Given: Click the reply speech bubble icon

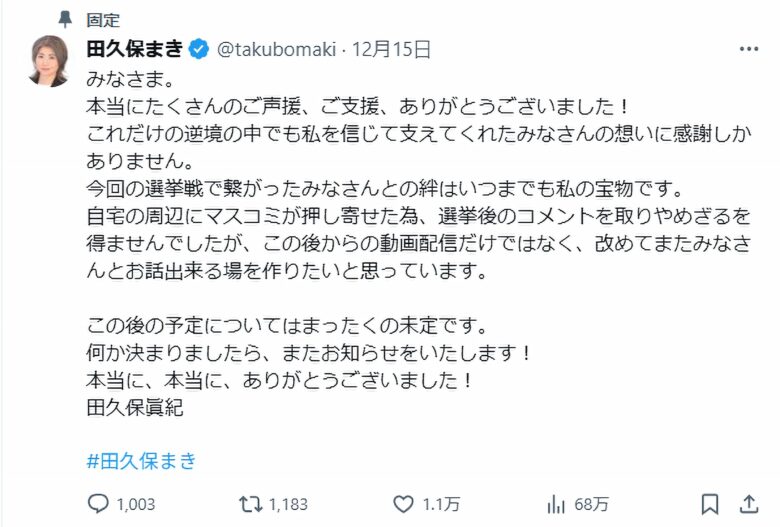Looking at the screenshot, I should pos(98,503).
